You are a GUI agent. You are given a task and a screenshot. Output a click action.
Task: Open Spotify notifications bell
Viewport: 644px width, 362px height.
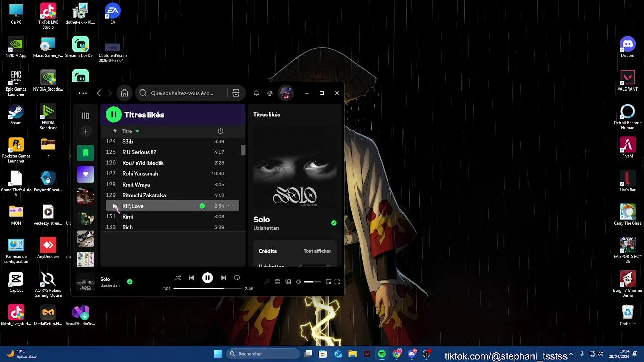pyautogui.click(x=256, y=93)
